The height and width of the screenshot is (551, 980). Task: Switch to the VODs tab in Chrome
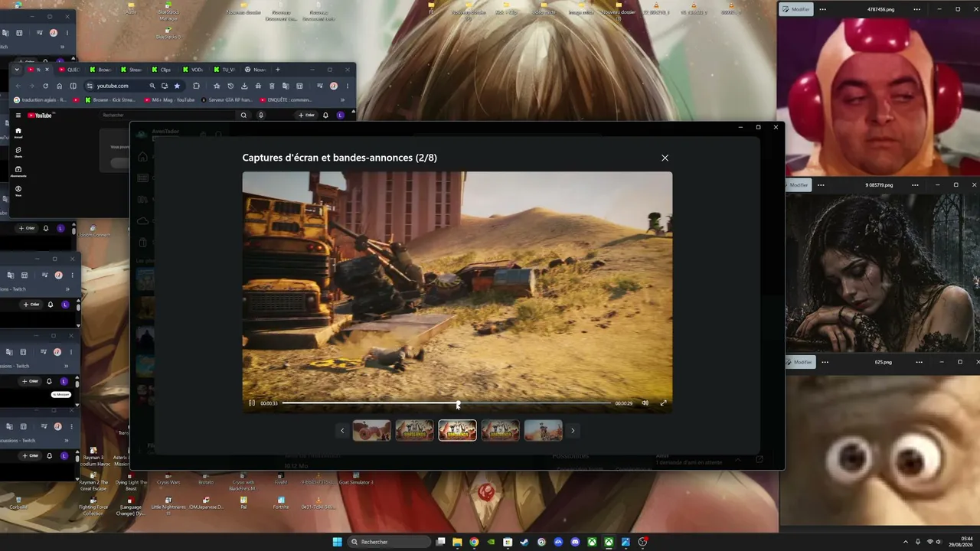click(194, 70)
